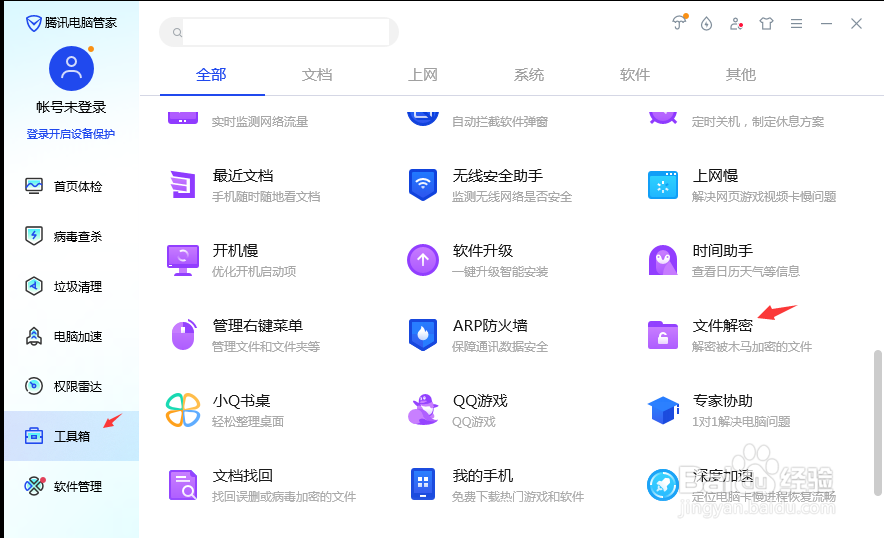Go to 首页体检 in sidebar

72,186
